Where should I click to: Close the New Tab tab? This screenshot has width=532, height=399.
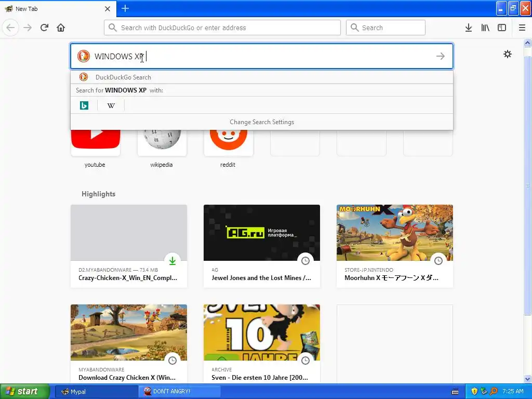108,9
